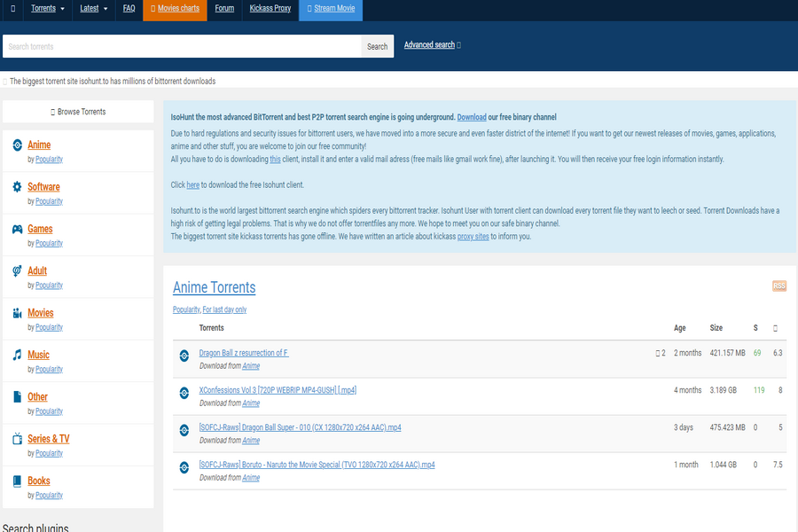
Task: Click the Popularity filter under Anime Torrents
Action: (186, 309)
